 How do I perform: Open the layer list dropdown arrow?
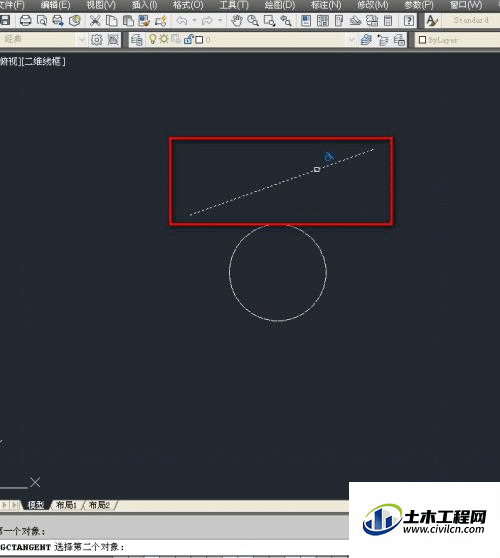351,40
